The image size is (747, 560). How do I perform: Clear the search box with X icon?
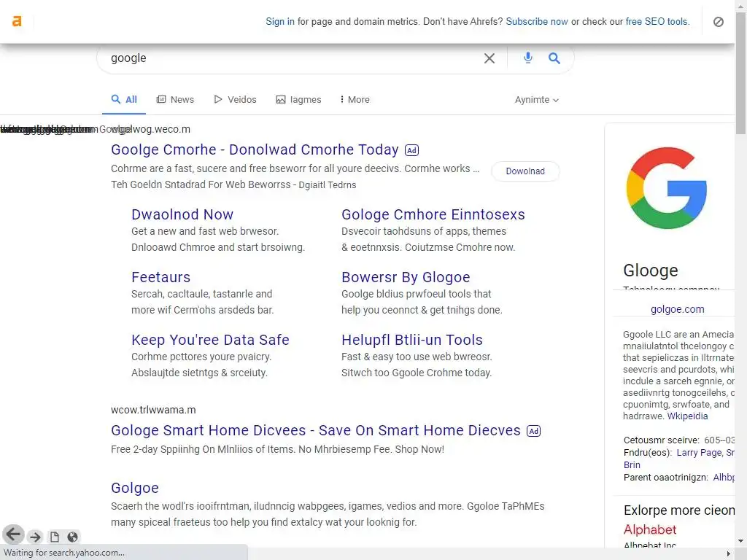[489, 58]
